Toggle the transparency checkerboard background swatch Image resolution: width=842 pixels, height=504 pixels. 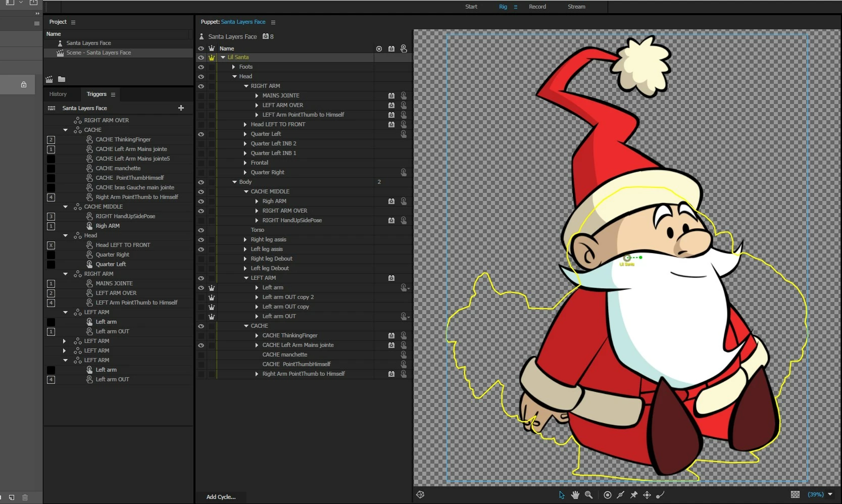[795, 495]
